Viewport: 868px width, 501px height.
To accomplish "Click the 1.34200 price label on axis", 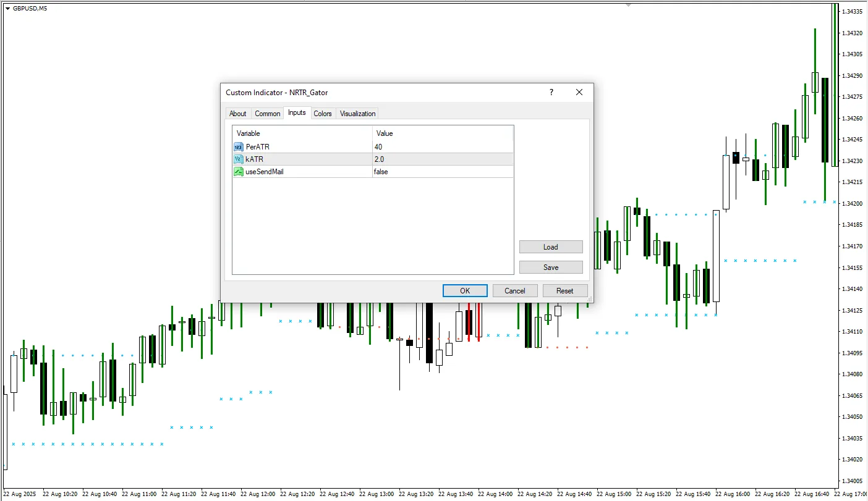I will (x=853, y=203).
